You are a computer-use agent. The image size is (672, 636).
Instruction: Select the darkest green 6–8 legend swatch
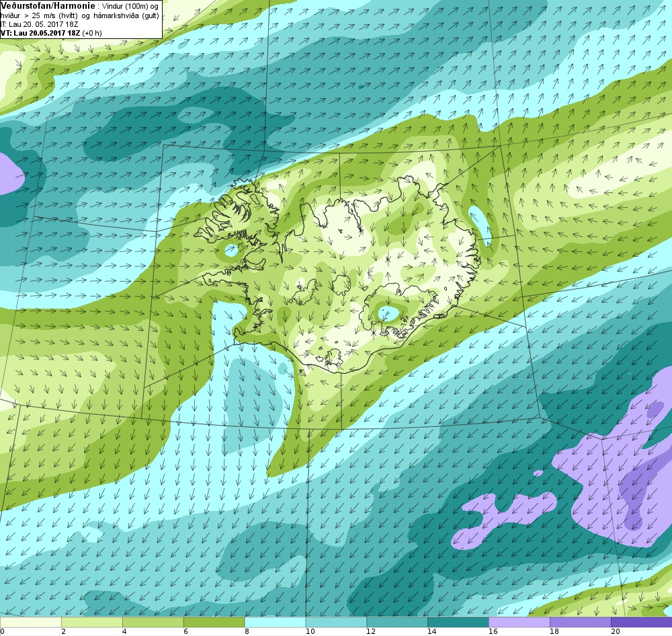[x=214, y=623]
